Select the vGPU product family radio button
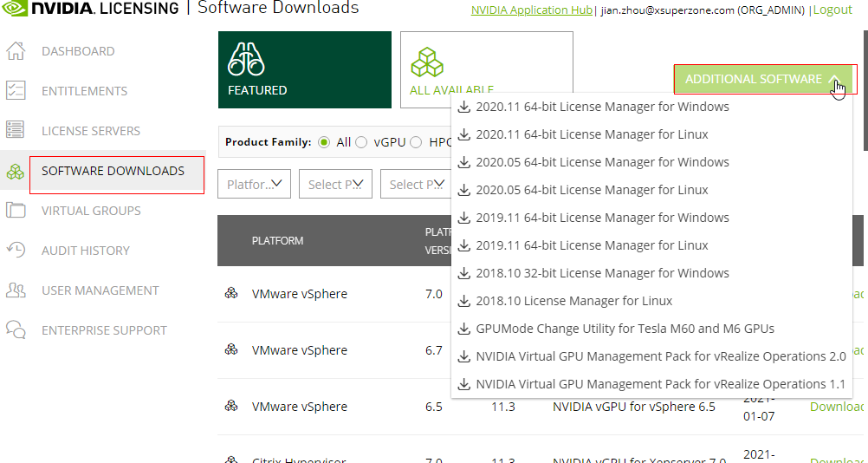Image resolution: width=868 pixels, height=463 pixels. coord(361,142)
